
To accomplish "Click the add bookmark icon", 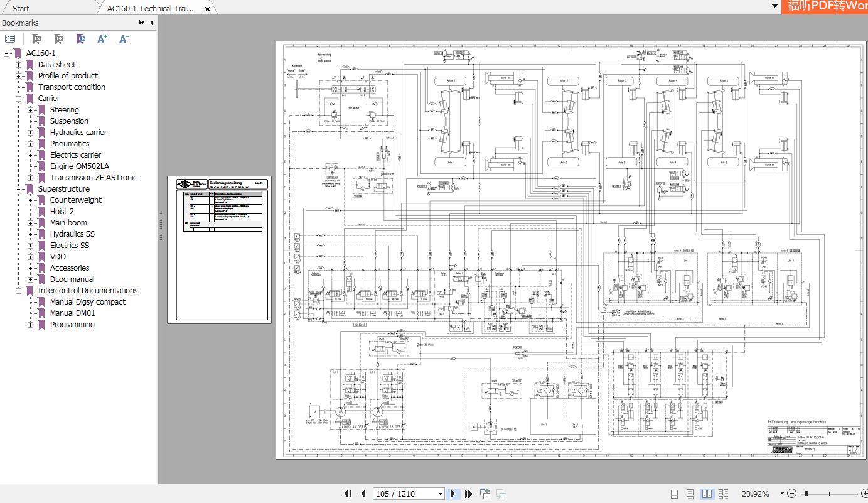I will [58, 39].
